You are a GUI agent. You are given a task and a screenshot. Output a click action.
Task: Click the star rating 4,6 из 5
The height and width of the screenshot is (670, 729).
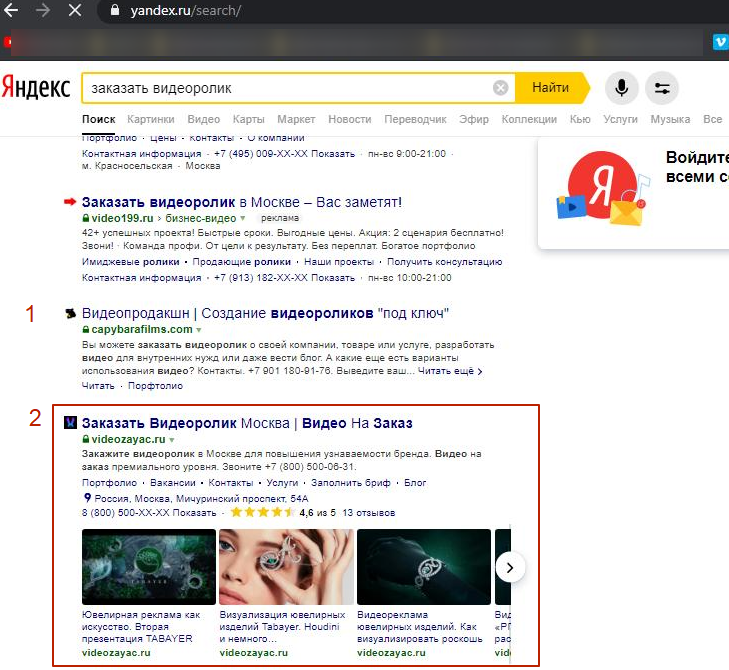pyautogui.click(x=283, y=513)
